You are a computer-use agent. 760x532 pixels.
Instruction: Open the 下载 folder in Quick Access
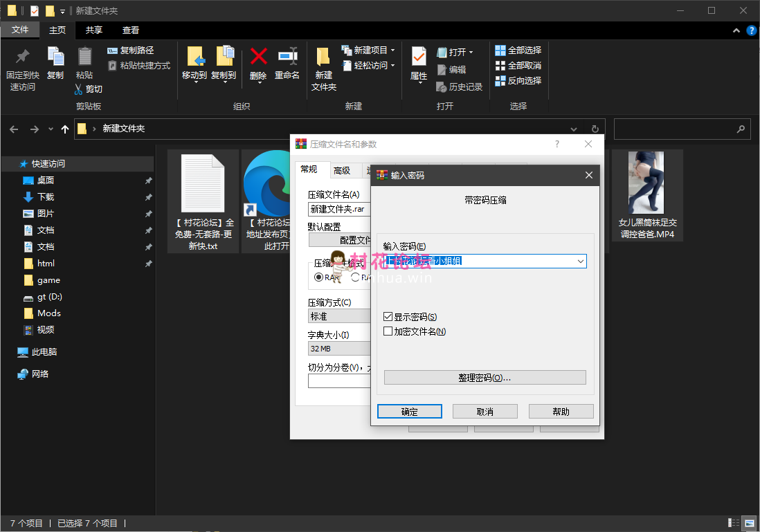[46, 197]
